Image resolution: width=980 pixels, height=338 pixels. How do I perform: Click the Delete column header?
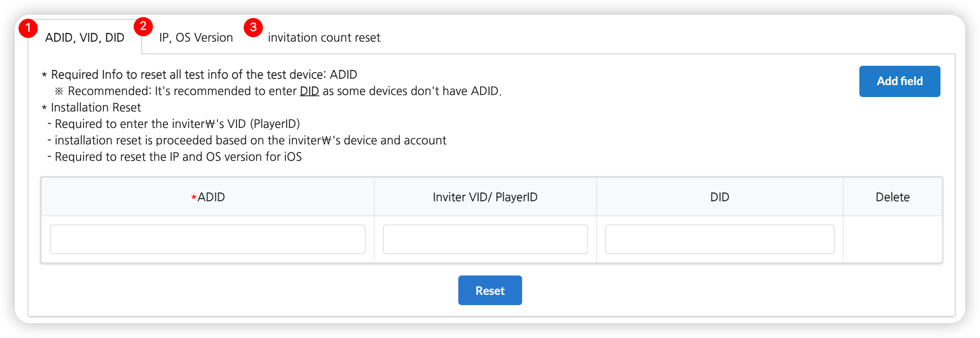(892, 197)
